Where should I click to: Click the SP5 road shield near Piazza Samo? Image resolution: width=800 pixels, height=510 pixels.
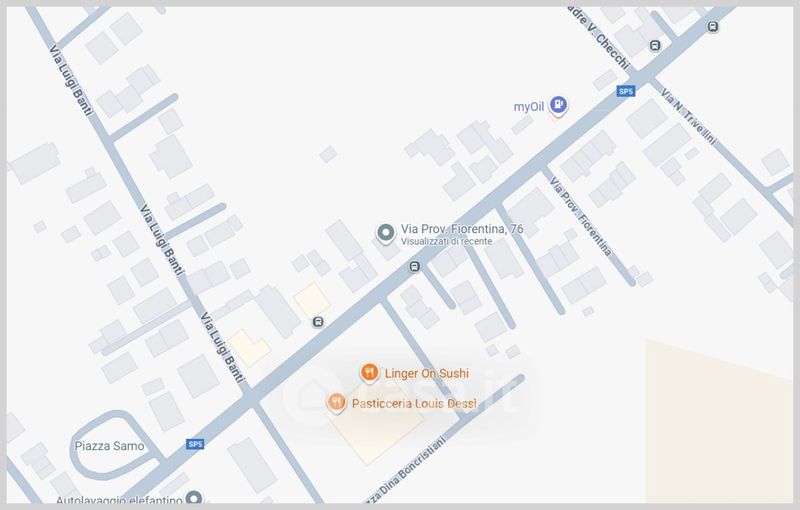[x=195, y=444]
